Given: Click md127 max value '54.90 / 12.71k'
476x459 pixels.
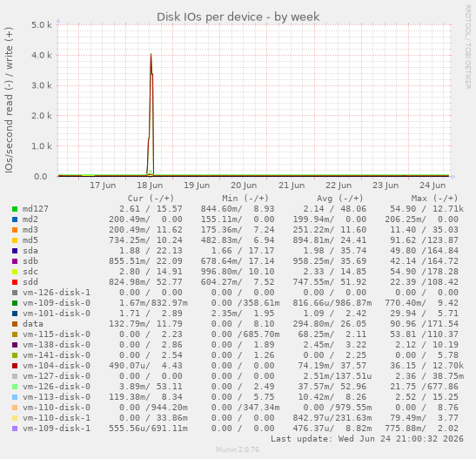Looking at the screenshot, I should (426, 209).
